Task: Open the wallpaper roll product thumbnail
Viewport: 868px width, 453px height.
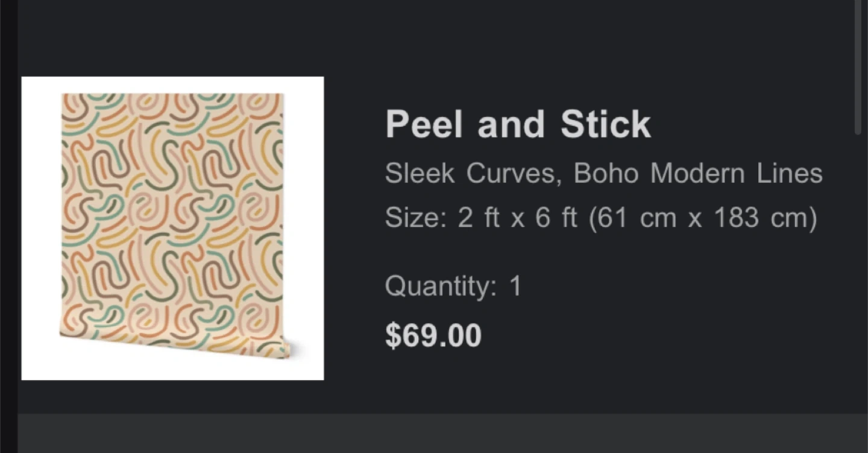Action: pyautogui.click(x=172, y=227)
